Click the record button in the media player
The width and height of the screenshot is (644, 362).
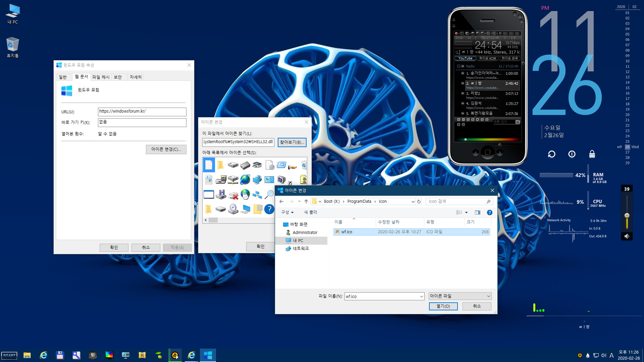456,34
